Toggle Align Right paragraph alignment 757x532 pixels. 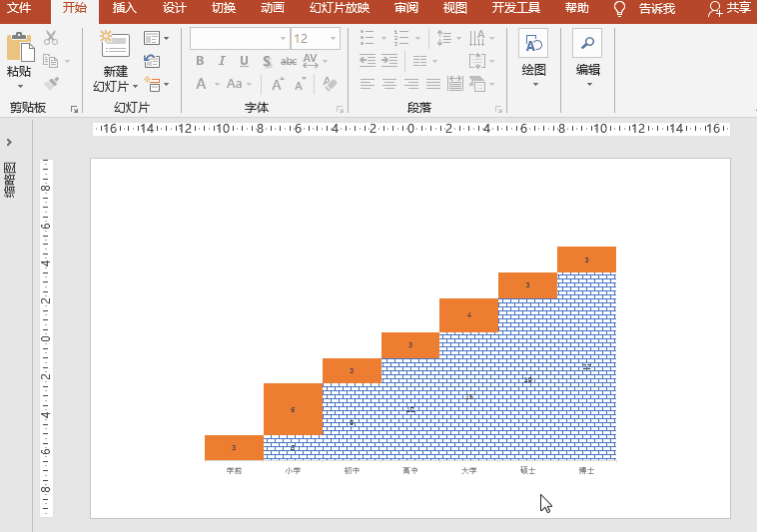coord(411,85)
